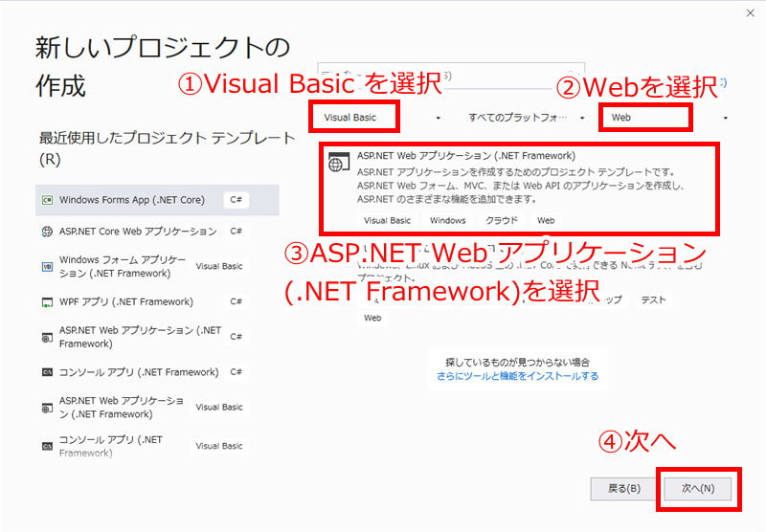Click the VB Windows Forms application icon
Screen dimensions: 766x532
pyautogui.click(x=47, y=267)
